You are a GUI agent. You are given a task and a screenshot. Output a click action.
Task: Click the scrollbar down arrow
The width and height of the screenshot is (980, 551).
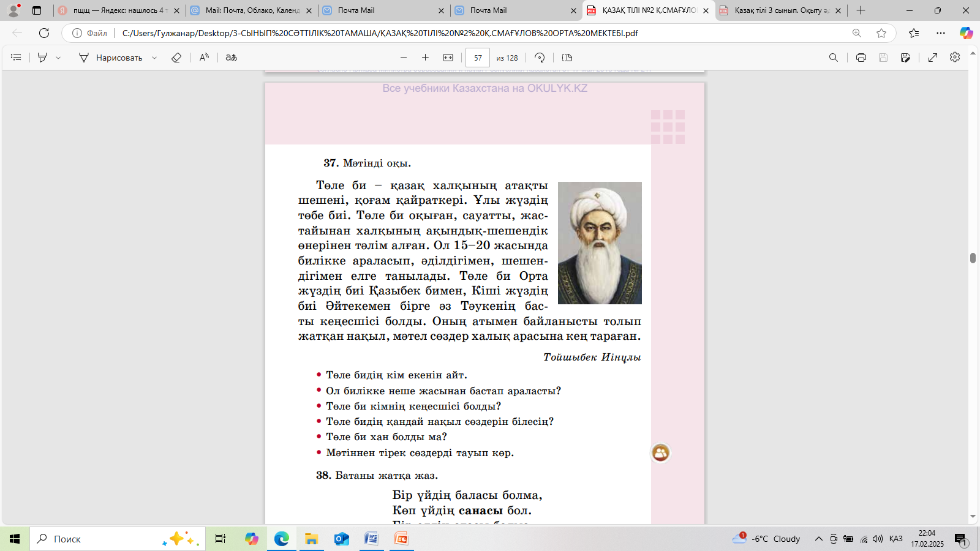[973, 517]
